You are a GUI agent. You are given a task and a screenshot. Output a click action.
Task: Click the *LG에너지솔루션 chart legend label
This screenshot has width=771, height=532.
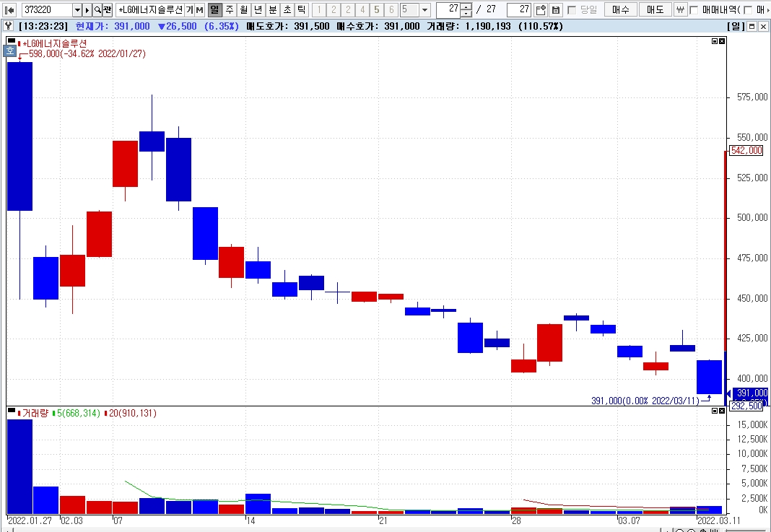click(x=54, y=44)
